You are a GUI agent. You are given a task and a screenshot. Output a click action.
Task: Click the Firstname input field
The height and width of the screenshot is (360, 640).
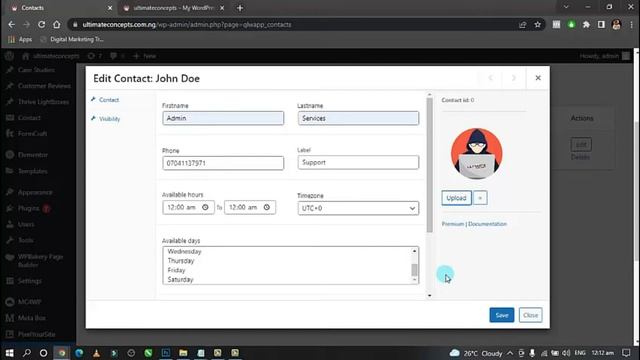pos(223,118)
